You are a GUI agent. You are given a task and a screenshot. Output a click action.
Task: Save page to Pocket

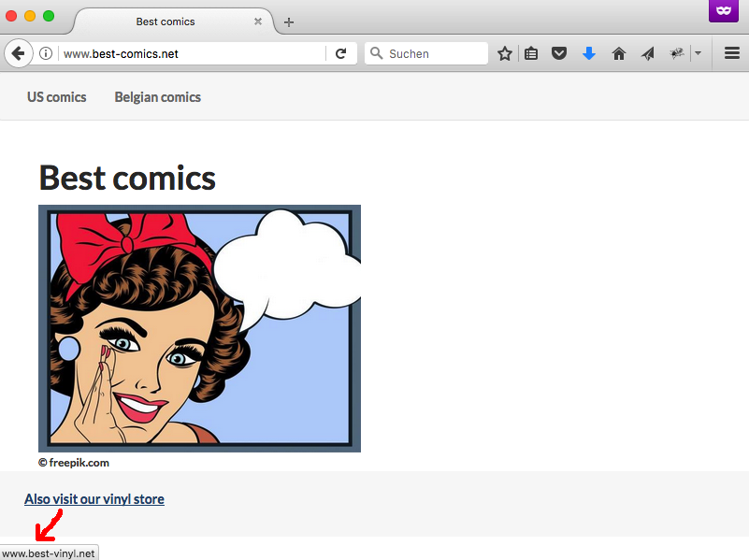click(x=559, y=53)
